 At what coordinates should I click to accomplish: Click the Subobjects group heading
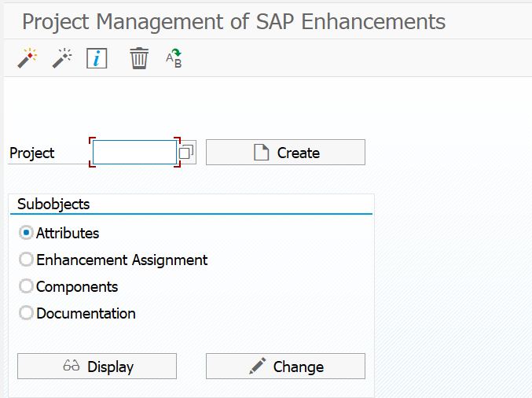coord(53,205)
